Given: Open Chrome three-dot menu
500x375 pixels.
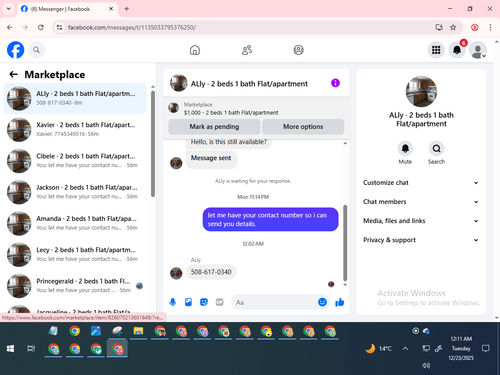Looking at the screenshot, I should 490,27.
